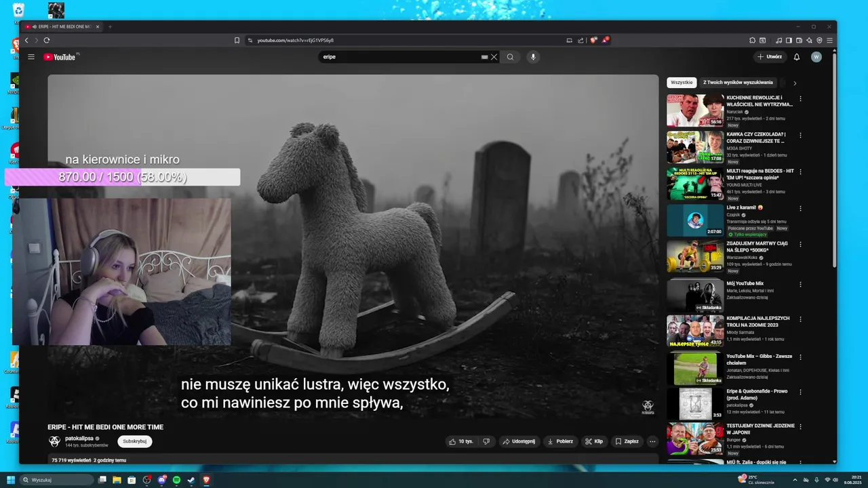The width and height of the screenshot is (868, 488).
Task: Click the 'Subskrybuj' button
Action: [134, 441]
